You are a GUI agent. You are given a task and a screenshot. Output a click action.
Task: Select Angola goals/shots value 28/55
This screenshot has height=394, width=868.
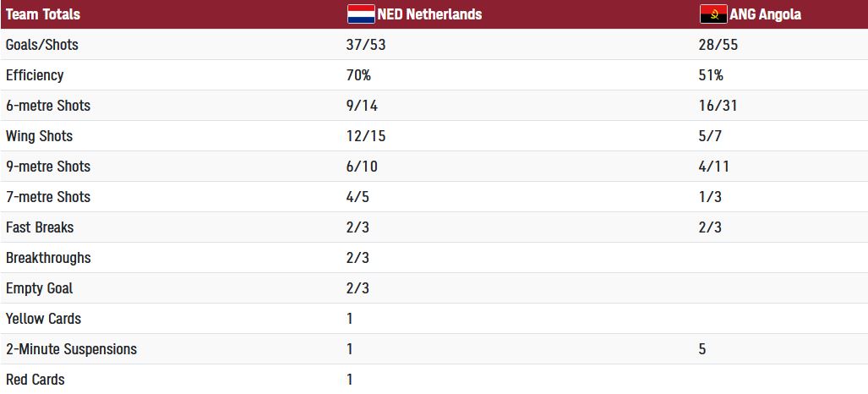[718, 45]
